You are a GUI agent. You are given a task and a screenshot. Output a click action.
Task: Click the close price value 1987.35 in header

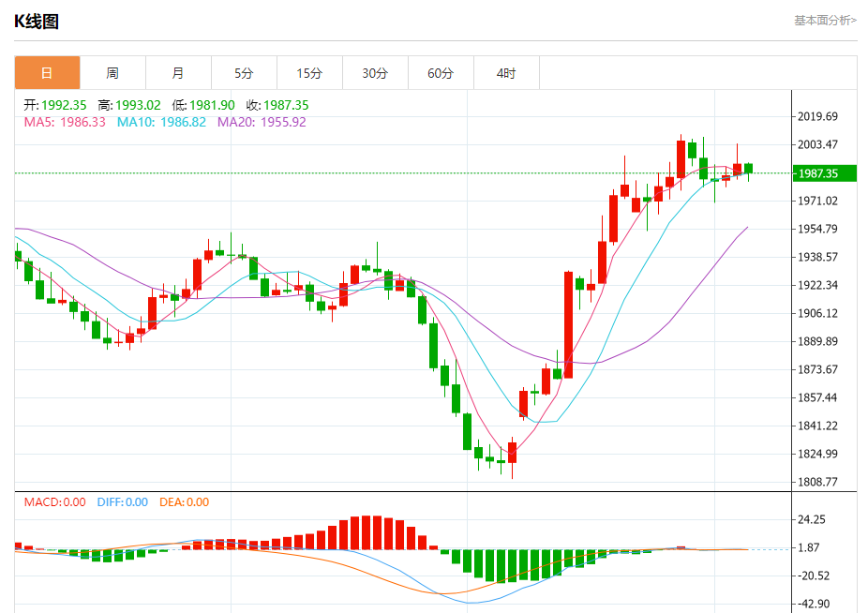coord(286,105)
